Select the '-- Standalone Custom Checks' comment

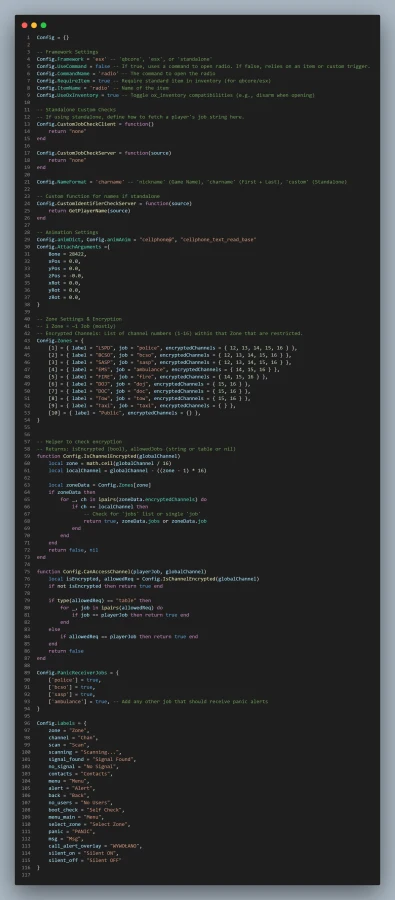(x=76, y=110)
